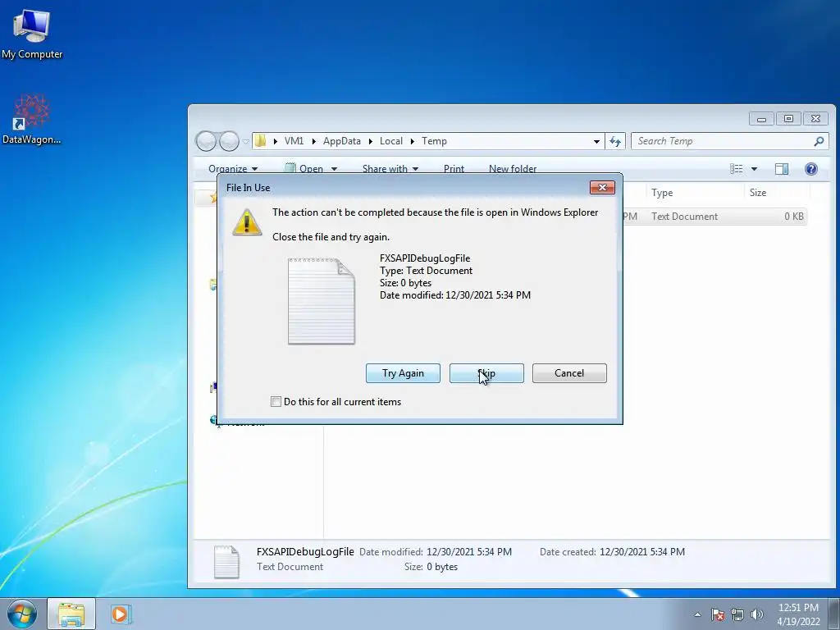Screen dimensions: 840x630
Task: Show hidden tray icons arrow
Action: pyautogui.click(x=697, y=614)
